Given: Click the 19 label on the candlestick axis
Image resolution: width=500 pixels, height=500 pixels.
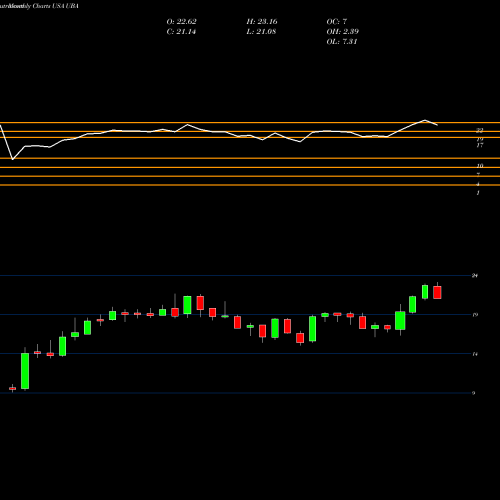Looking at the screenshot, I should pyautogui.click(x=475, y=315).
